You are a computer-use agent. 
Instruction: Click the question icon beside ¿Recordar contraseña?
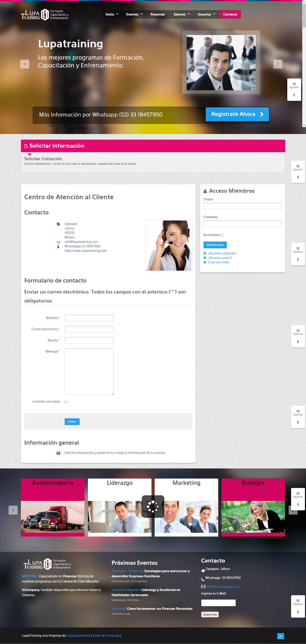(205, 253)
